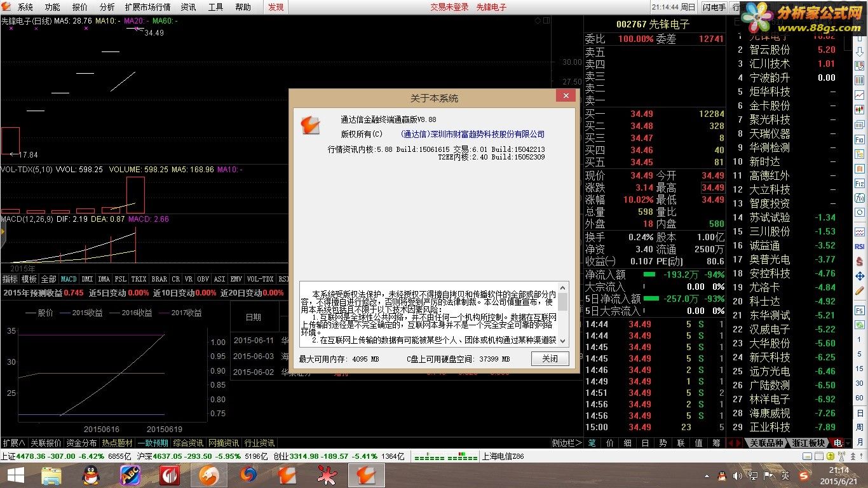
Task: Open File Explorer from taskbar
Action: click(51, 475)
